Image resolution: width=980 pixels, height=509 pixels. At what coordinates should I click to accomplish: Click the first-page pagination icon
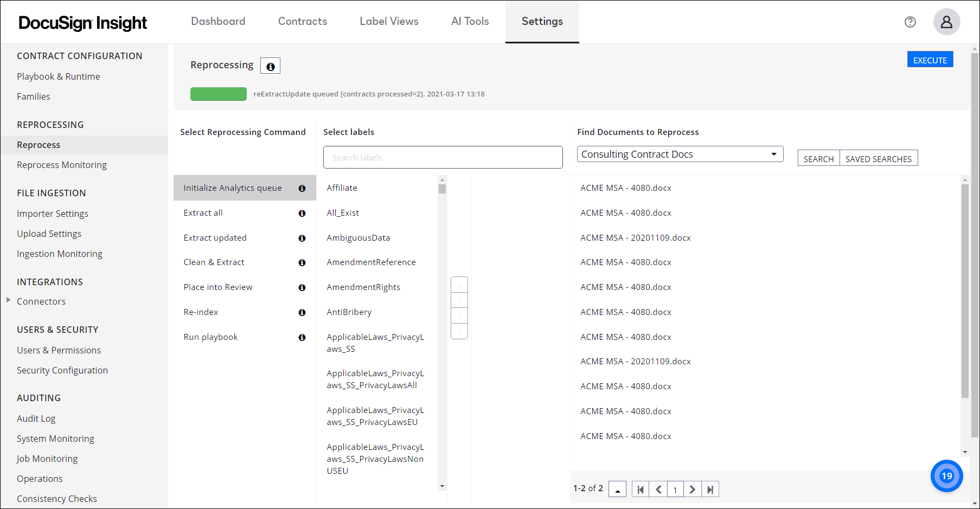click(x=640, y=489)
